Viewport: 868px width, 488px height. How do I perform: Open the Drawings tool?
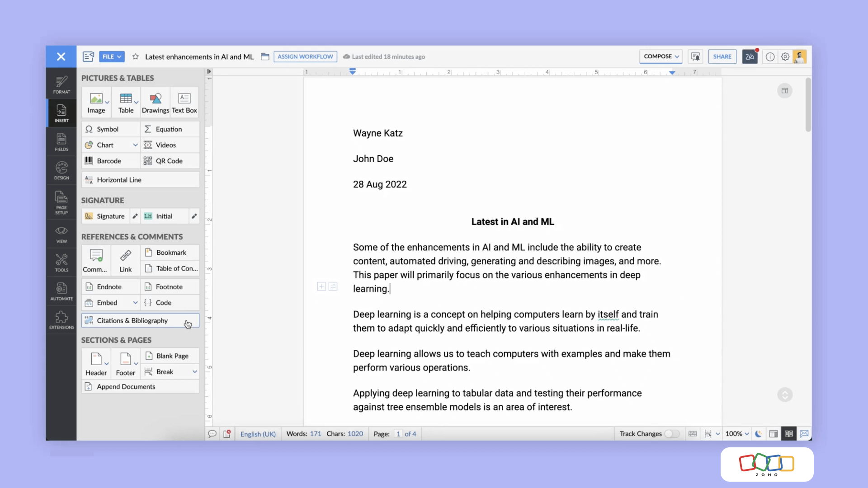pyautogui.click(x=156, y=103)
